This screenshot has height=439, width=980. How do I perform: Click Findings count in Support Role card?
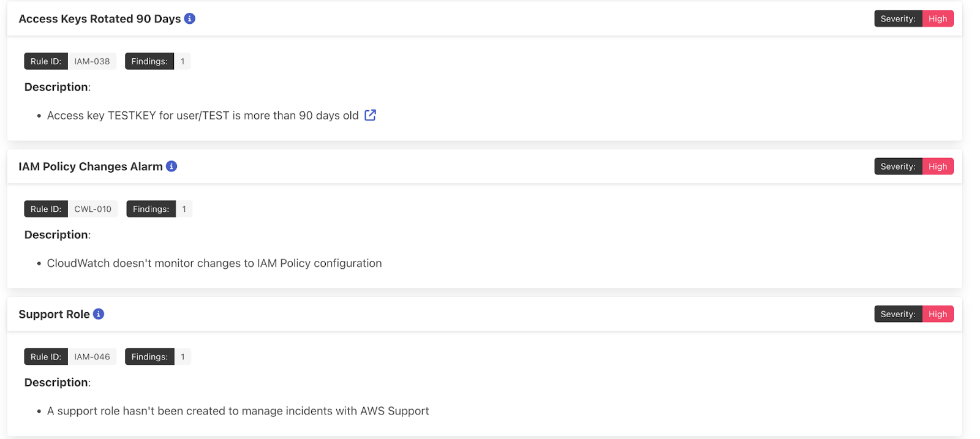click(x=182, y=357)
